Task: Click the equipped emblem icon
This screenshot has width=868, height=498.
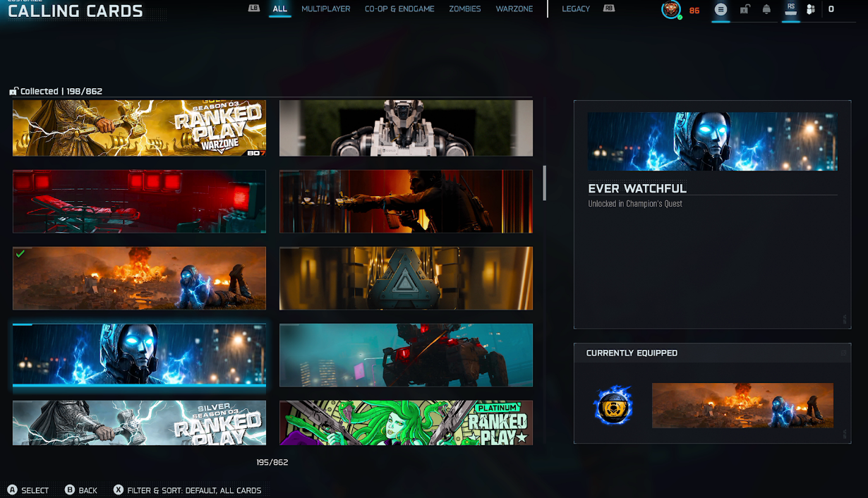Action: 613,406
